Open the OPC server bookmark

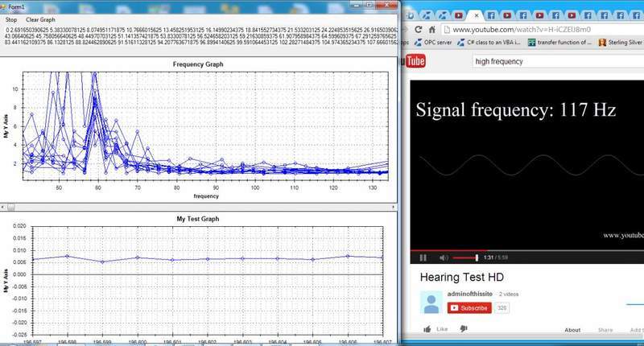point(433,43)
